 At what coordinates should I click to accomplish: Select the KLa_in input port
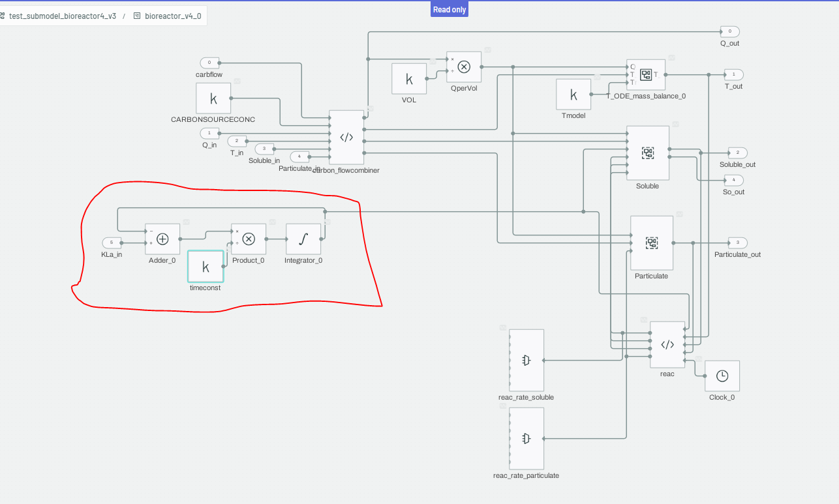click(112, 243)
